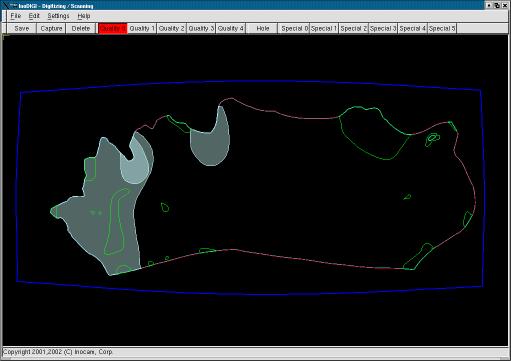Select the Quality 3 button
The height and width of the screenshot is (361, 511).
201,28
